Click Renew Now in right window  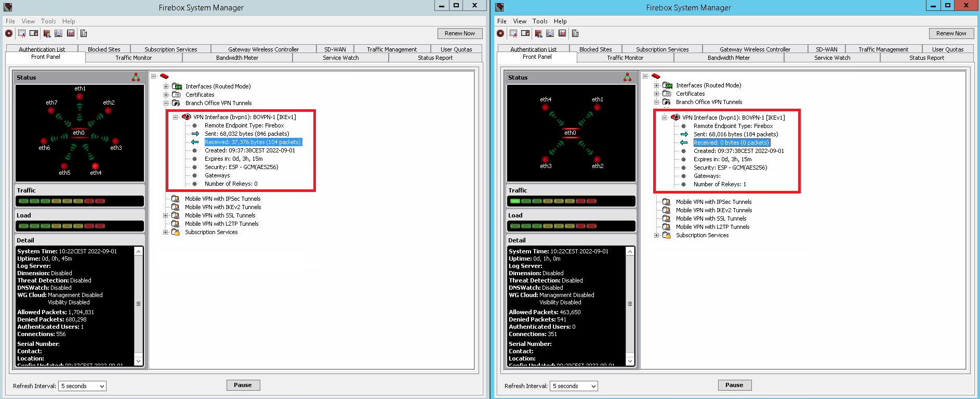point(951,33)
